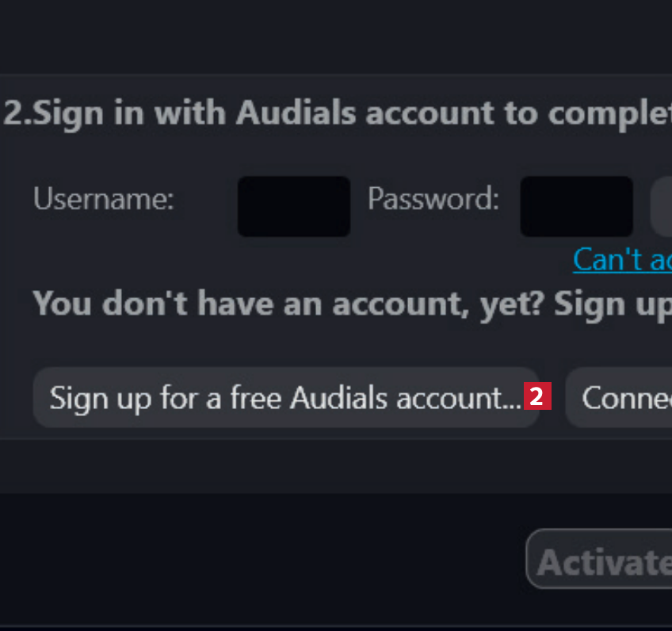Click the Username input field
Screen dimensions: 672x631
click(x=293, y=206)
